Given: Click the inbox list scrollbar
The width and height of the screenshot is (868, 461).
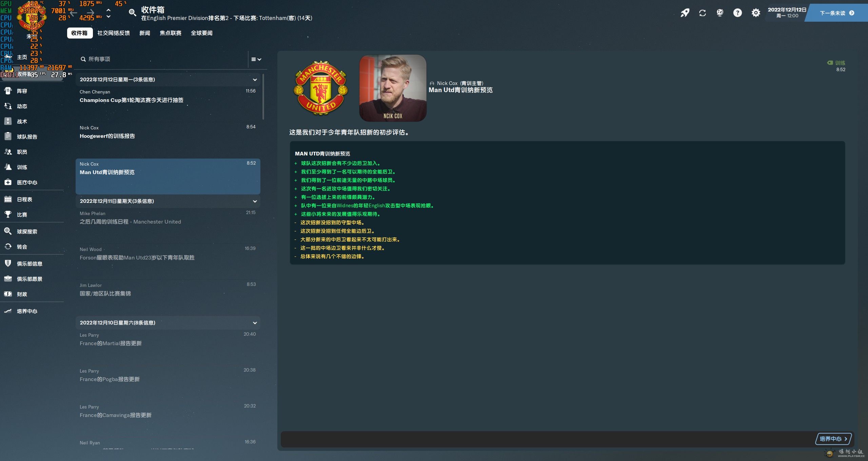Looking at the screenshot, I should pyautogui.click(x=263, y=97).
